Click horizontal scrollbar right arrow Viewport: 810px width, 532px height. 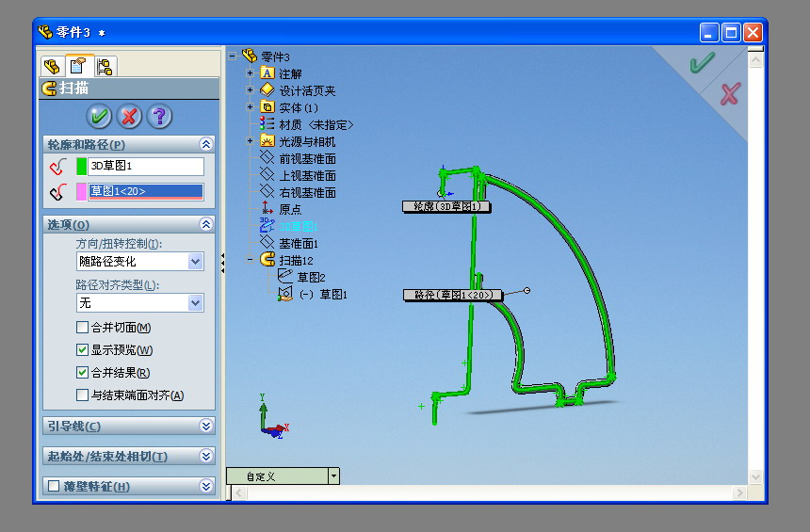pyautogui.click(x=739, y=492)
